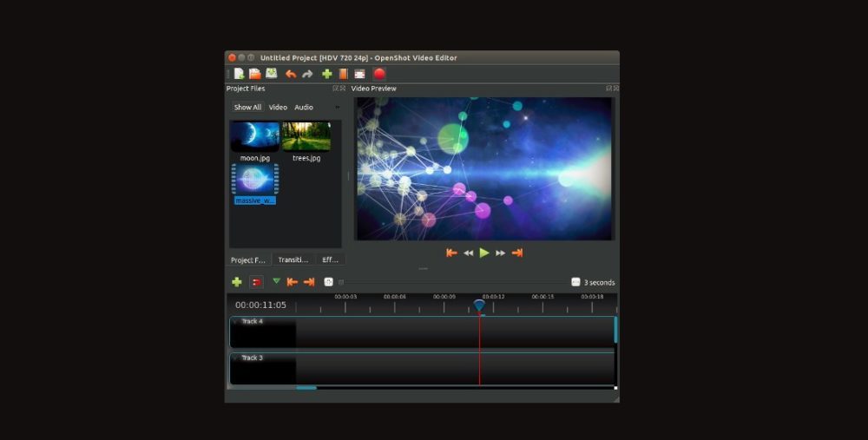Filter project files by Video
868x440 pixels.
pos(278,108)
